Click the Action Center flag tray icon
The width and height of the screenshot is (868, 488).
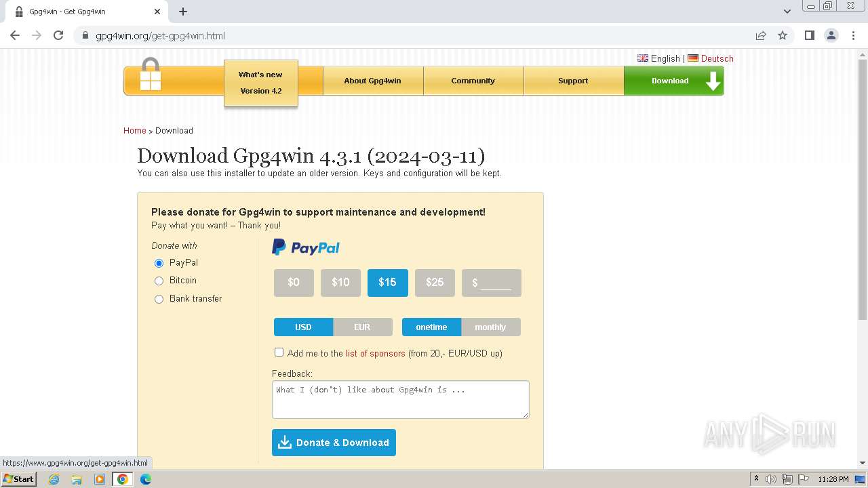coord(803,479)
